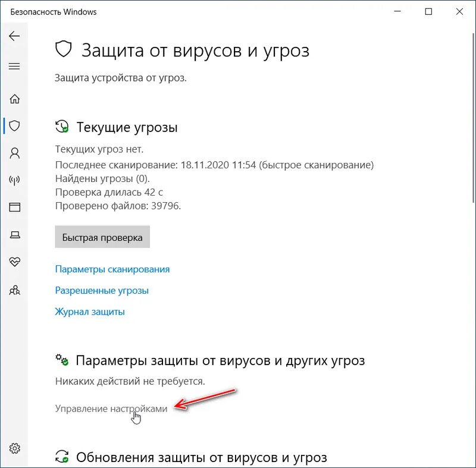The height and width of the screenshot is (468, 476).
Task: Close the Безопасность Windows window
Action: 459,11
